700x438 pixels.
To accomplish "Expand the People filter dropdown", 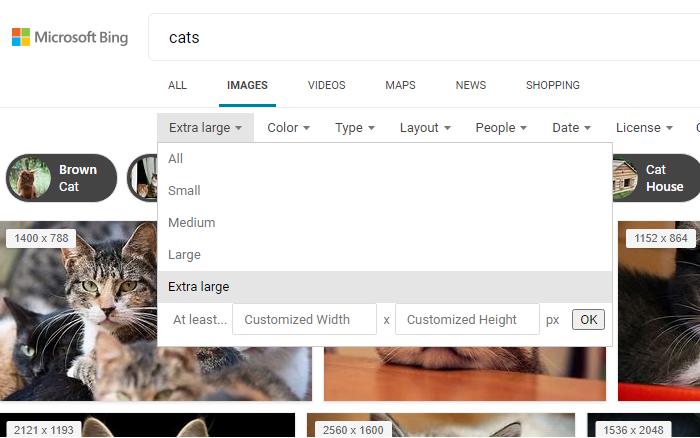I will [501, 128].
